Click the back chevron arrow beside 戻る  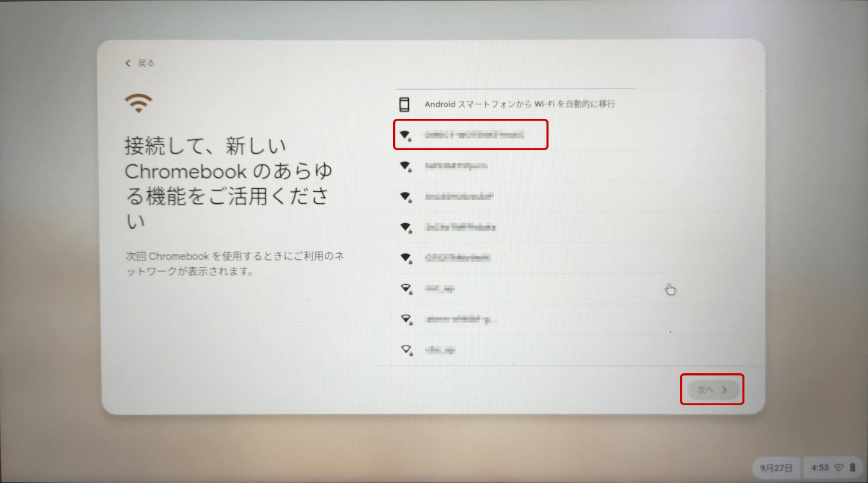[128, 63]
